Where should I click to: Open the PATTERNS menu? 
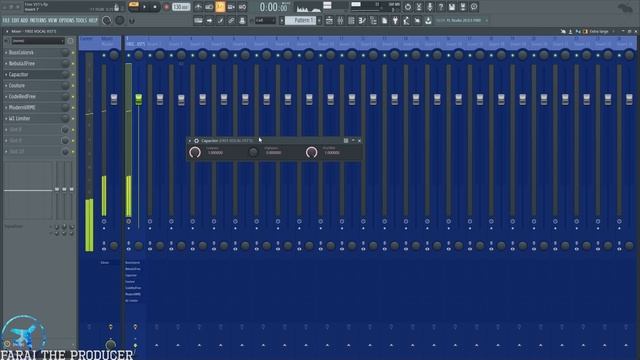[38, 20]
